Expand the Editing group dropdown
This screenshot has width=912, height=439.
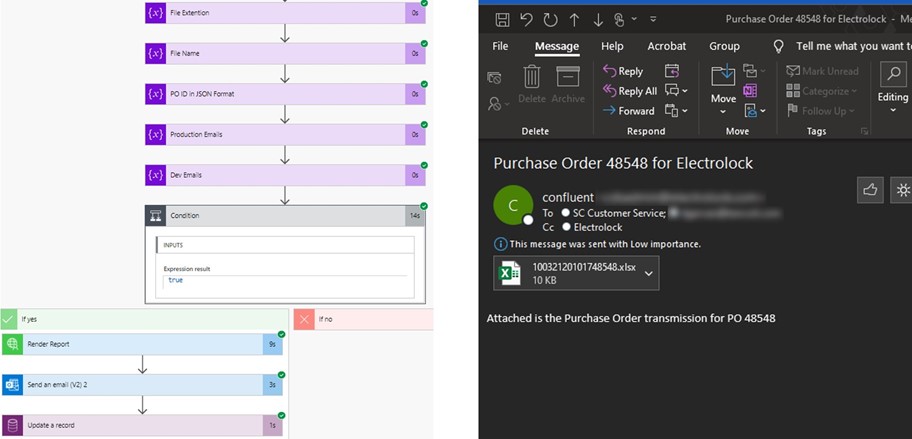[x=893, y=110]
